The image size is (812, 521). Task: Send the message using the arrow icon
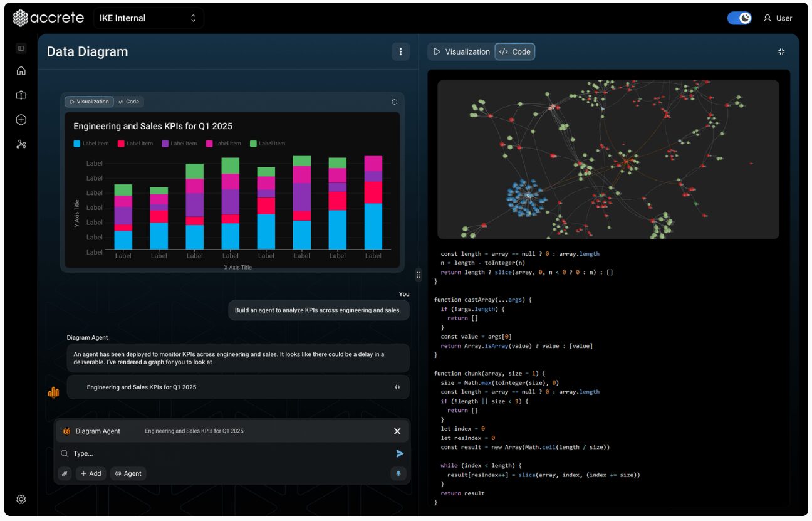pos(400,453)
